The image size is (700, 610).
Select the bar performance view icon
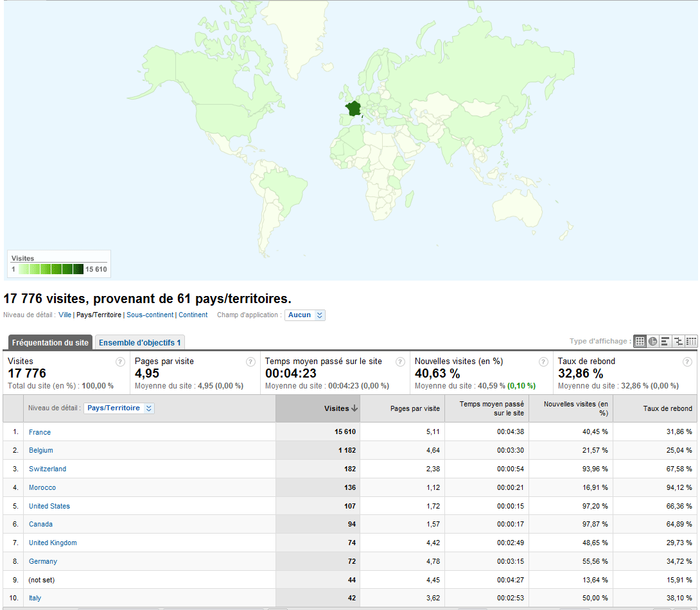point(665,342)
